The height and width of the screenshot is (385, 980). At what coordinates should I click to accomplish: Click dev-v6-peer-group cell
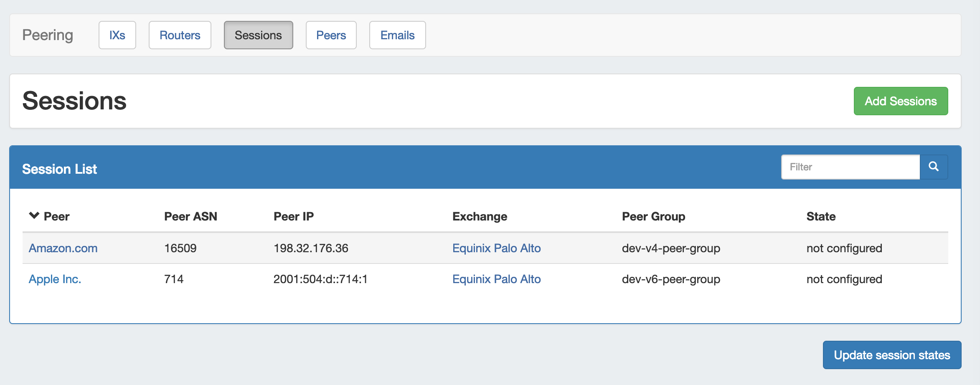click(671, 279)
